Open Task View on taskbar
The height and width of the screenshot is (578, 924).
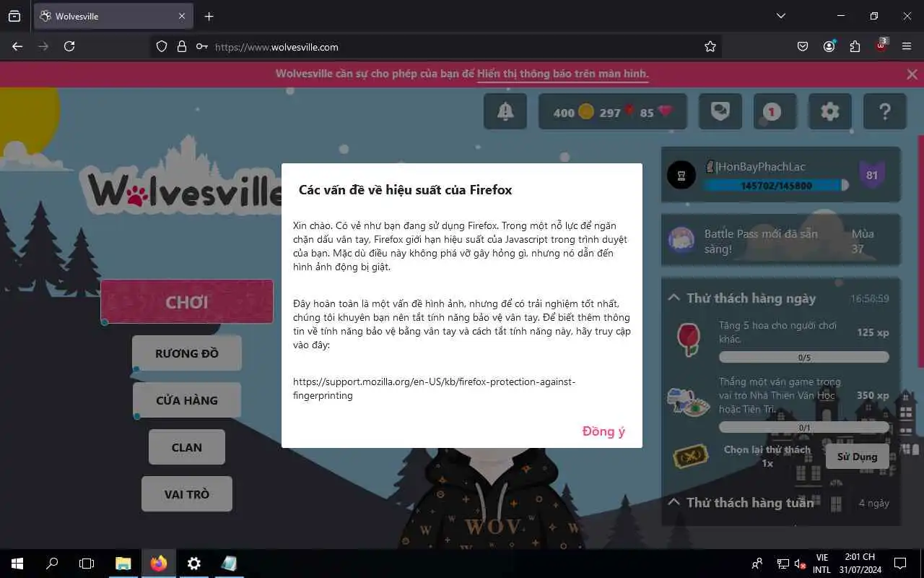[x=87, y=564]
